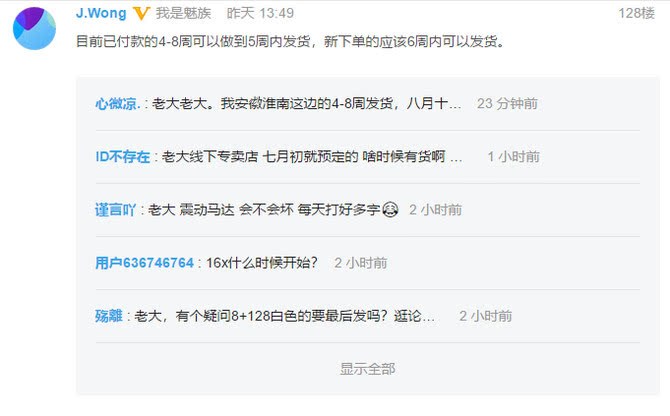The width and height of the screenshot is (670, 416).
Task: Click the 我是魅族 user title label
Action: click(183, 13)
